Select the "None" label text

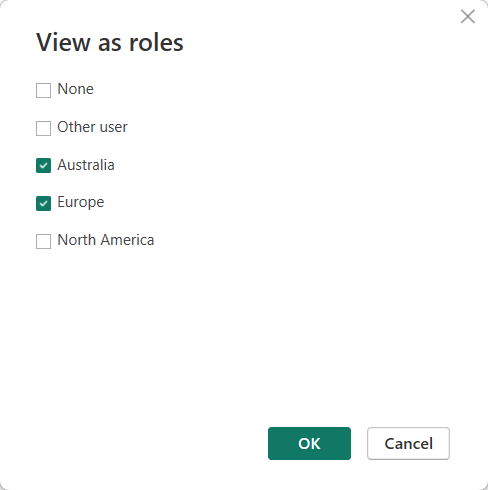coord(75,89)
